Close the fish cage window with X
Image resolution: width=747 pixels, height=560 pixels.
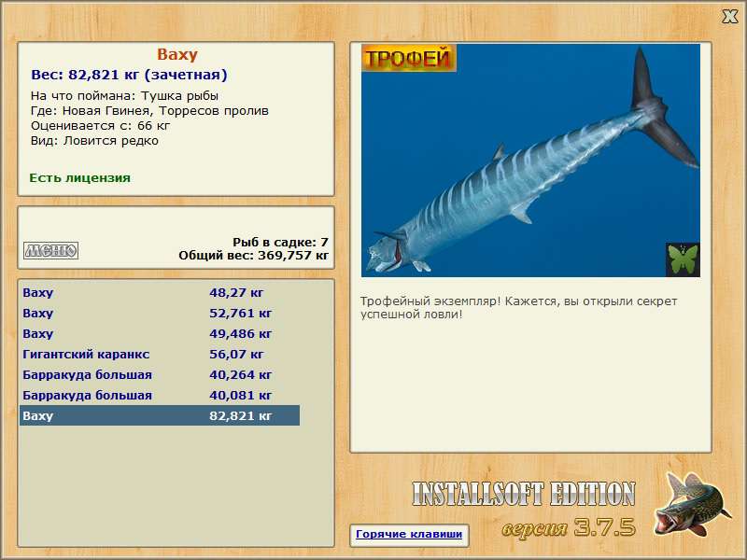coord(729,17)
